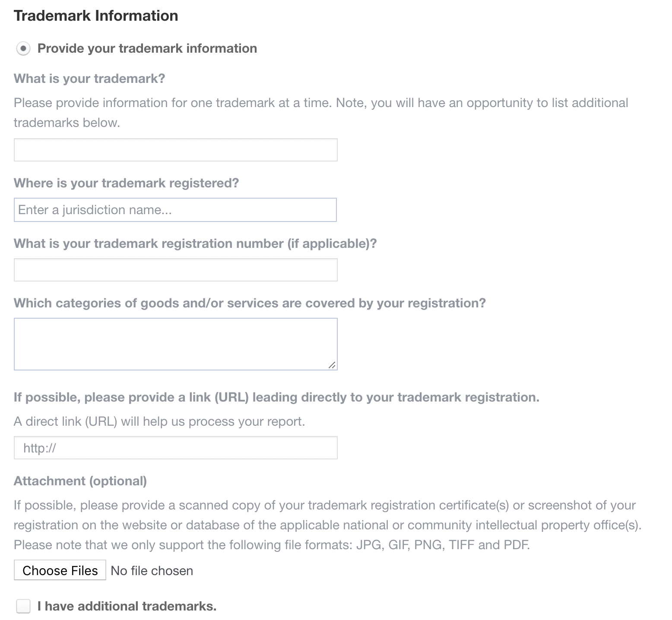Viewport: 672px width, 620px height.
Task: Click the http:// URL input field
Action: tap(175, 448)
